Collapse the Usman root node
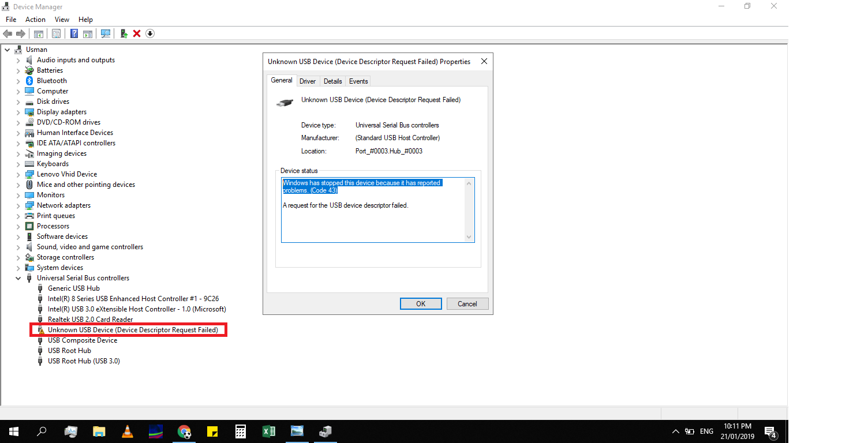 click(7, 50)
